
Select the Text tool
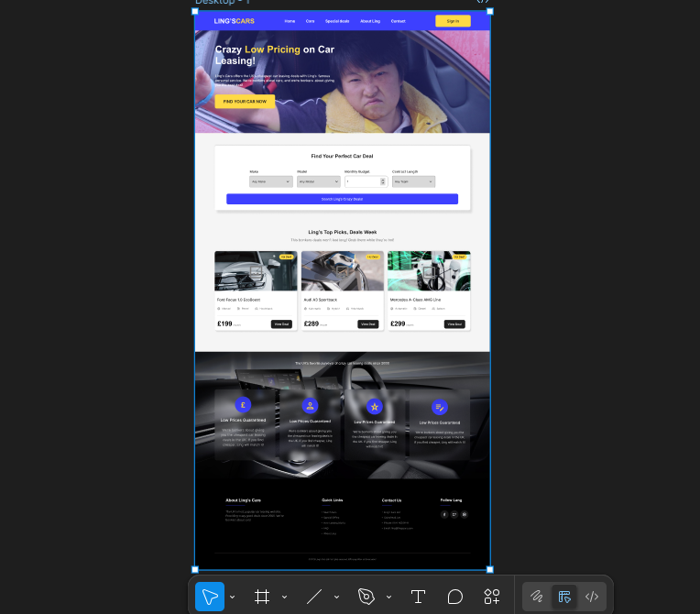418,597
